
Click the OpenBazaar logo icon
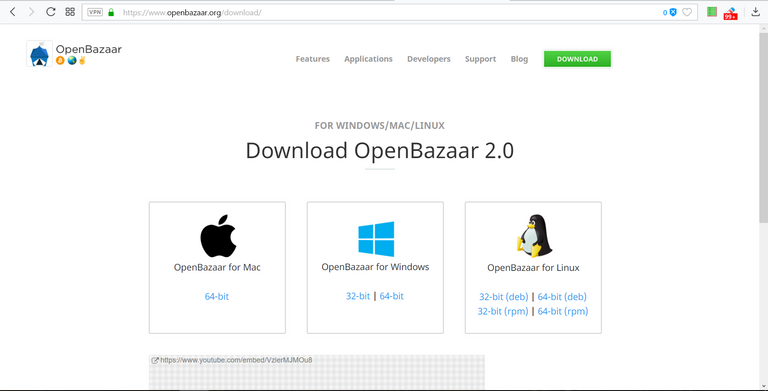(x=39, y=54)
